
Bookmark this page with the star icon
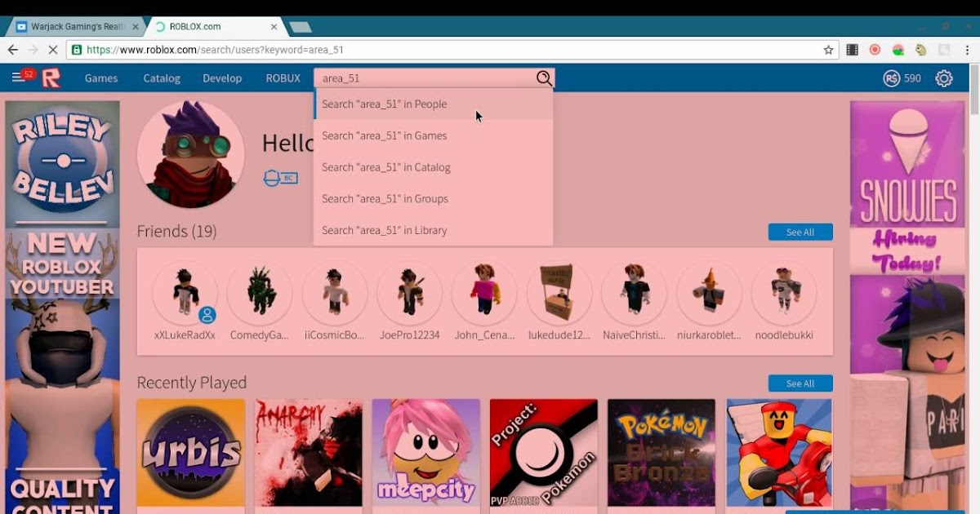coord(829,50)
